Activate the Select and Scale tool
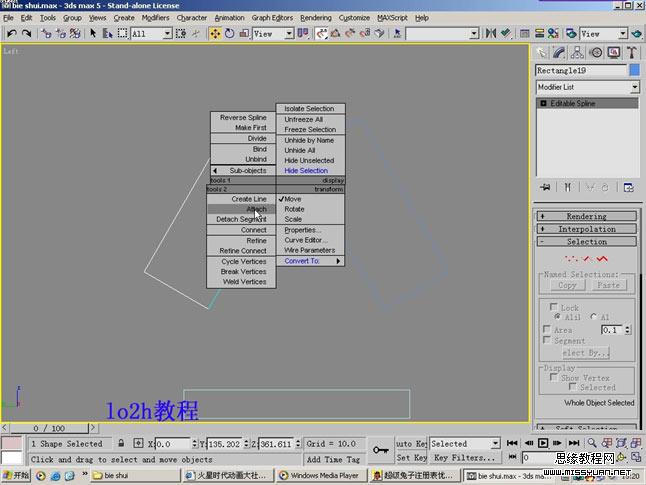646x485 pixels. point(244,33)
